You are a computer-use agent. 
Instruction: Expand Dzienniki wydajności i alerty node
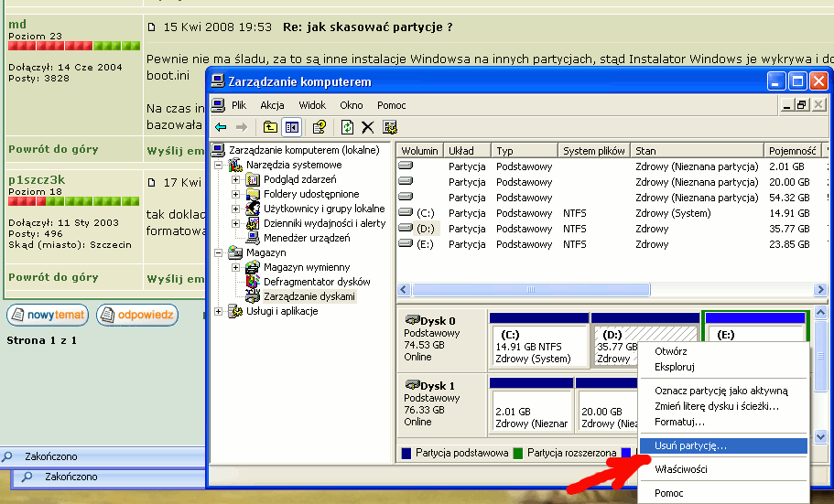point(235,224)
